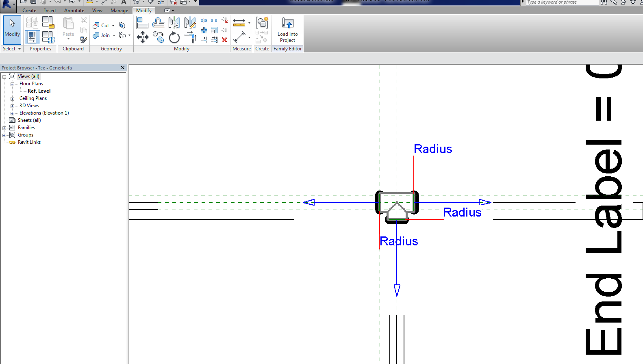Select the Align tool
This screenshot has width=643, height=364.
coord(142,23)
